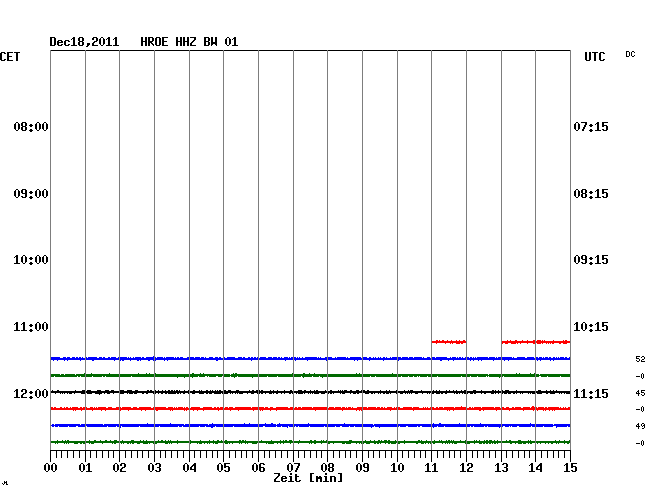This screenshot has height=494, width=650.
Task: Click minute label "06" on the time axis
Action: pos(258,468)
